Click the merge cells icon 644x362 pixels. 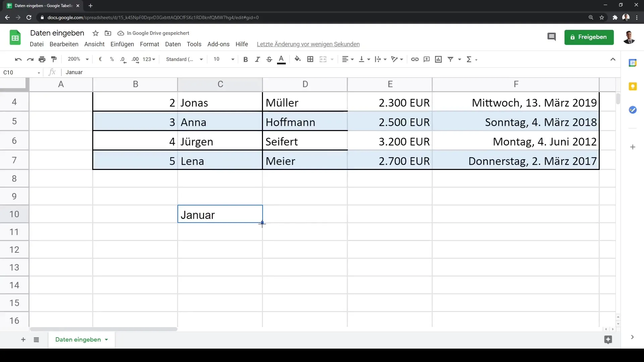coord(323,59)
